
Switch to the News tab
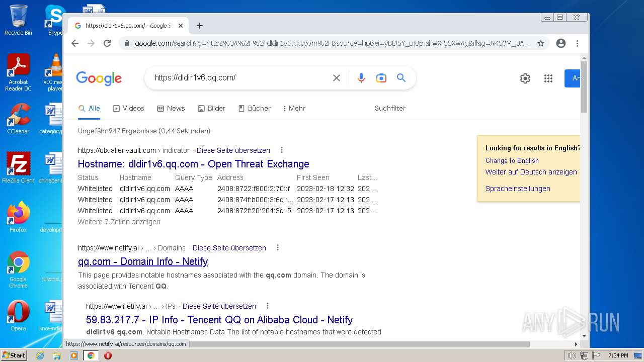pos(171,108)
